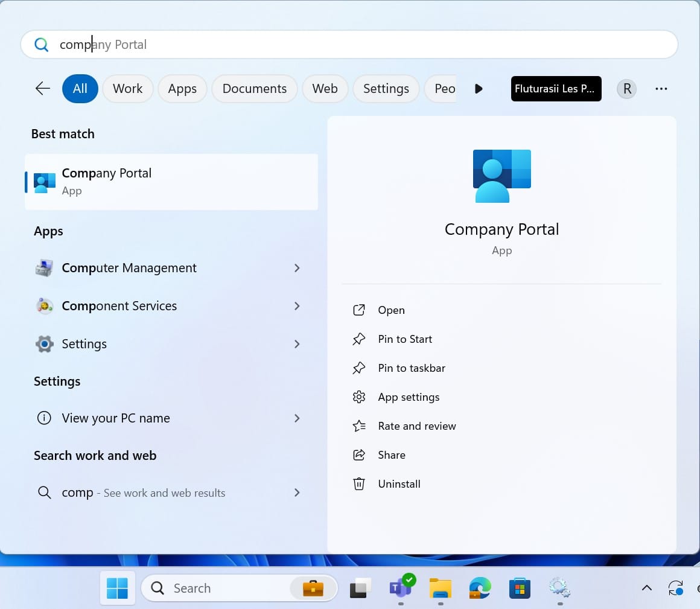Click the star icon beside Rate and review

click(x=359, y=426)
